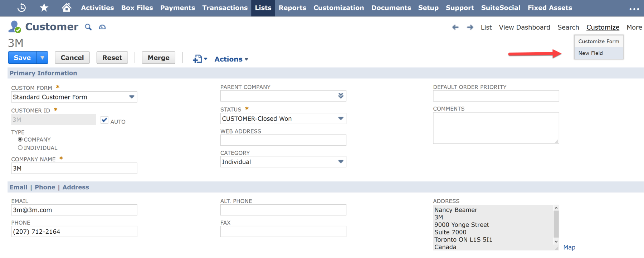The width and height of the screenshot is (644, 258).
Task: Click the Customer record icon
Action: pos(15,27)
